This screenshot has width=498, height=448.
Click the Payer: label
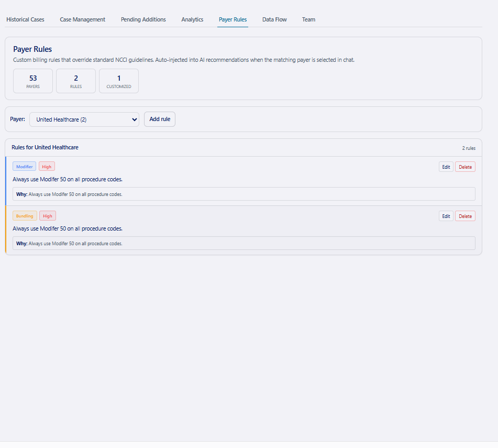[17, 119]
